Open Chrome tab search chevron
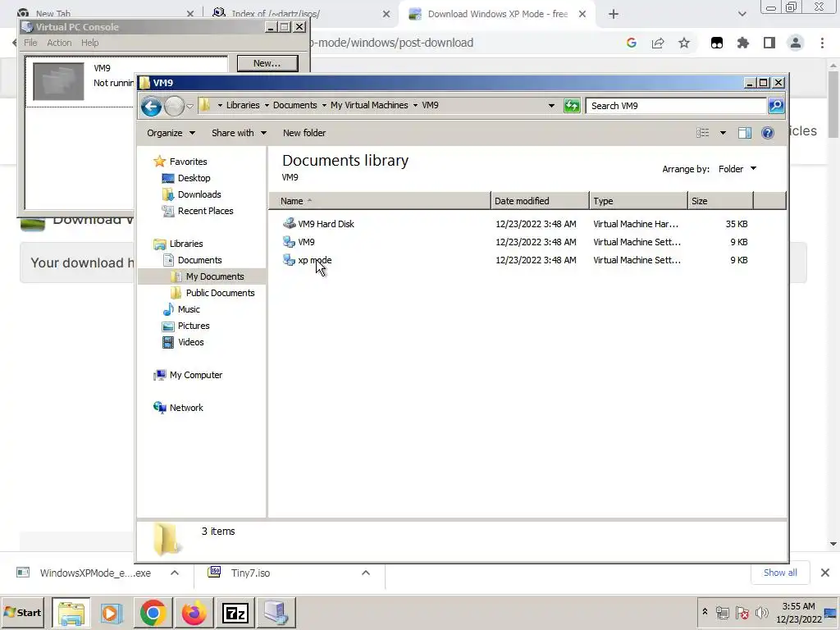This screenshot has height=630, width=840. tap(742, 14)
